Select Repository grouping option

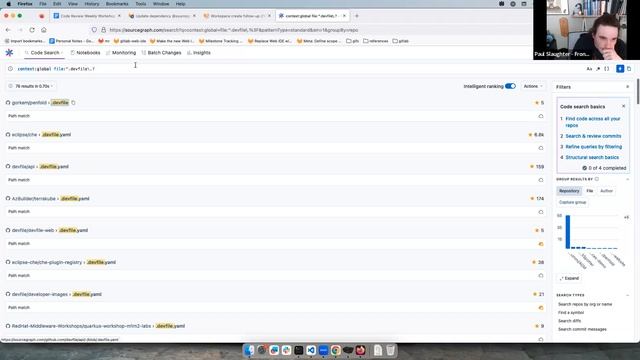(569, 191)
